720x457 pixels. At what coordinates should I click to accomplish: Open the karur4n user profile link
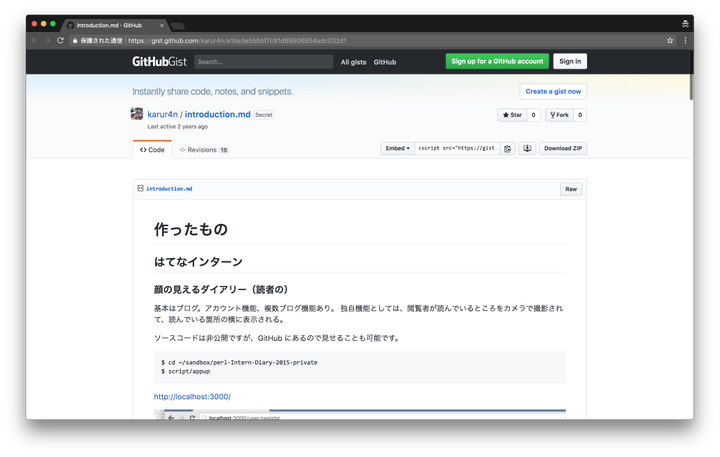point(163,114)
